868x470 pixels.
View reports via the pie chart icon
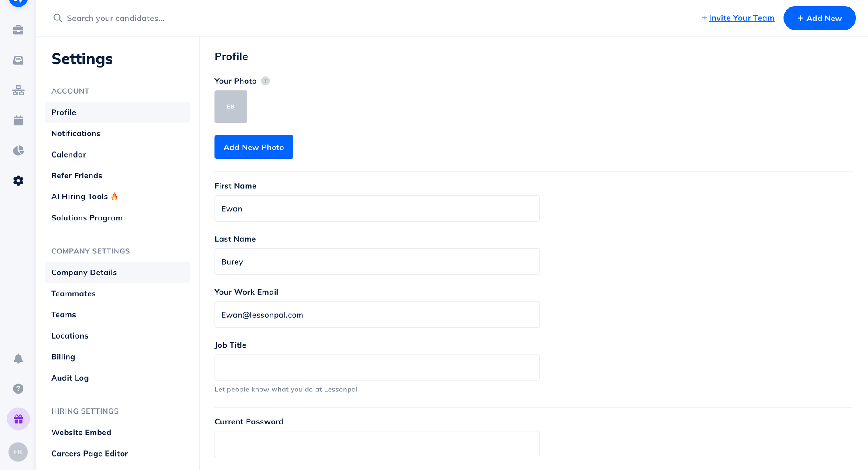[18, 150]
